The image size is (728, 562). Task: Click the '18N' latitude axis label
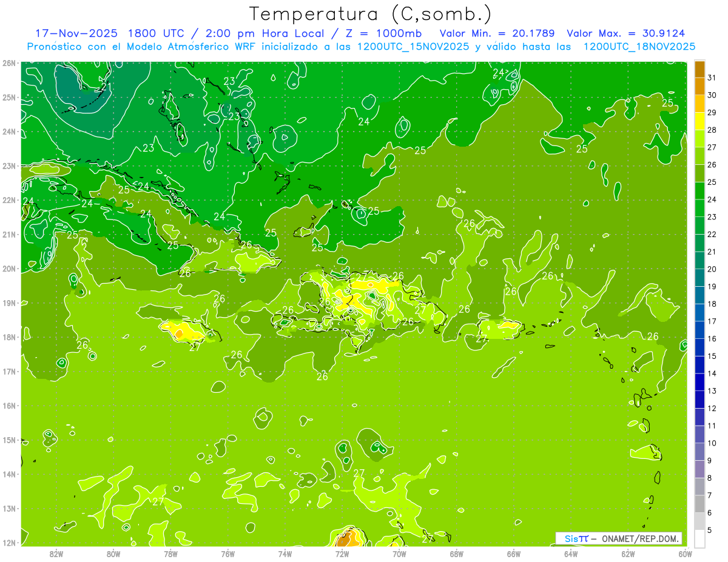coord(8,337)
